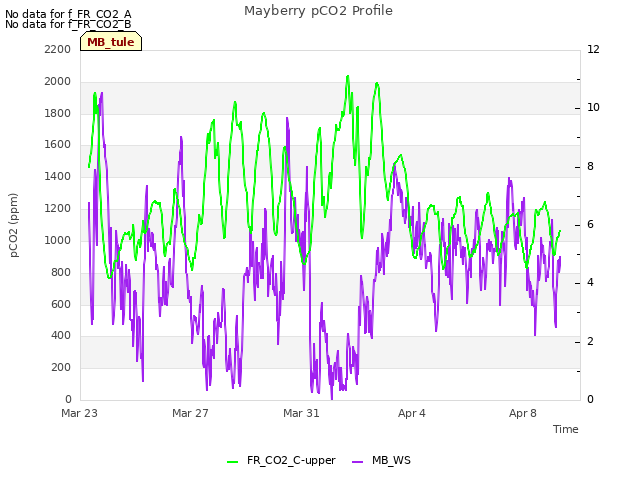The height and width of the screenshot is (480, 640).
Task: Click the 8 right axis tick label
Action: coord(590,167)
